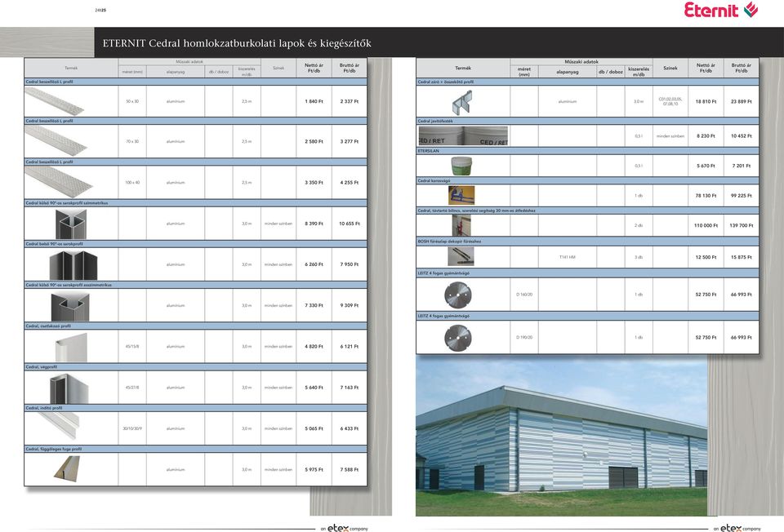Viewport: 784px width, 532px height.
Task: Click the etex company logo under the building photo
Action: coord(737,528)
